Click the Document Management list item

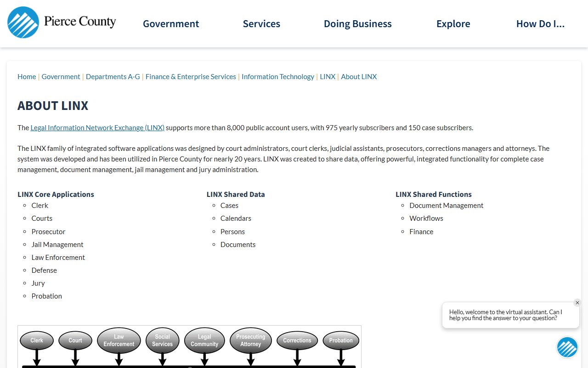[x=447, y=206]
